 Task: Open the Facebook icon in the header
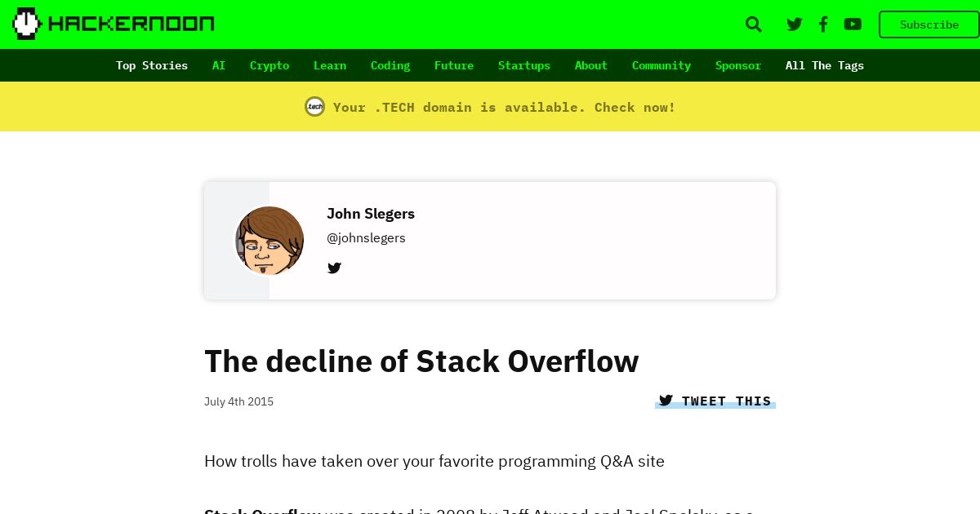823,24
